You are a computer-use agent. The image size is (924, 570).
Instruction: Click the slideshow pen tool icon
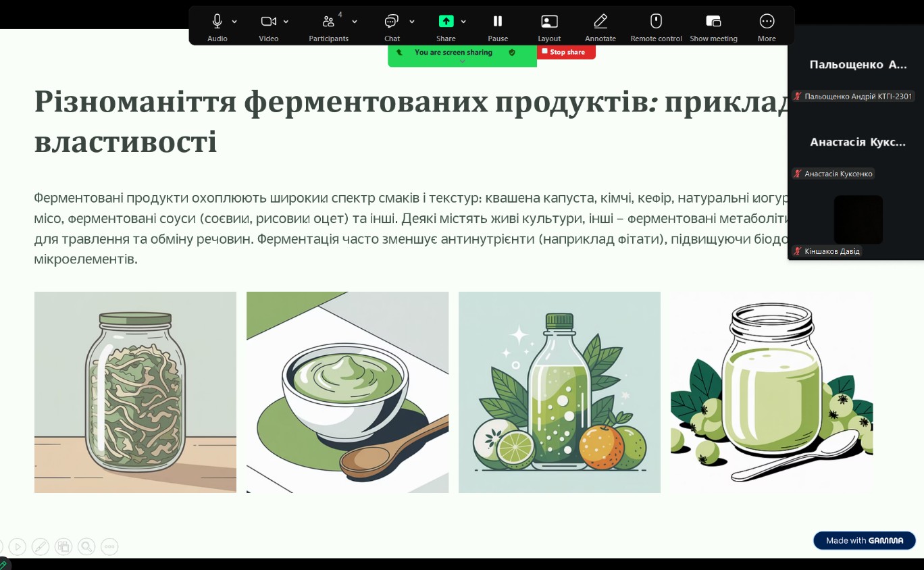41,546
